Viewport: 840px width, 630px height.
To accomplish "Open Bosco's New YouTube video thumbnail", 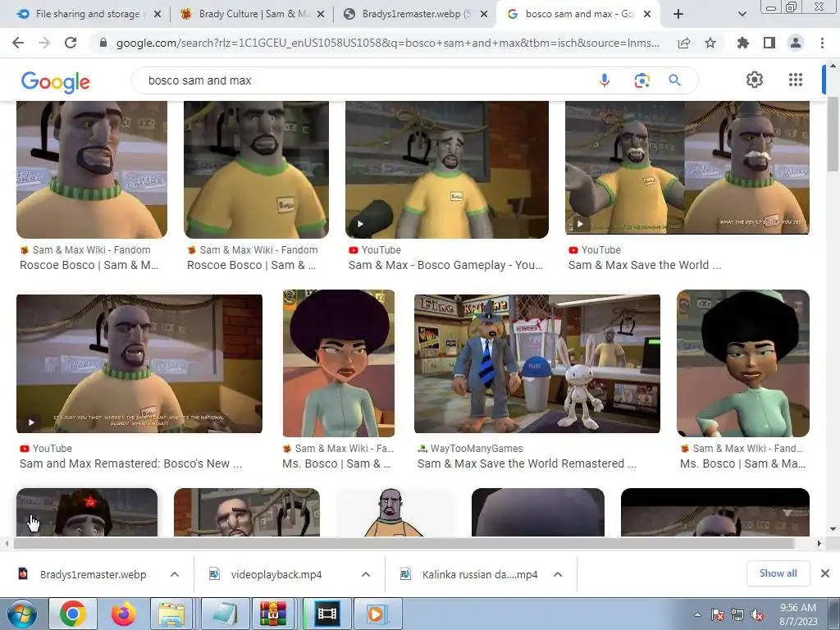I will 139,363.
